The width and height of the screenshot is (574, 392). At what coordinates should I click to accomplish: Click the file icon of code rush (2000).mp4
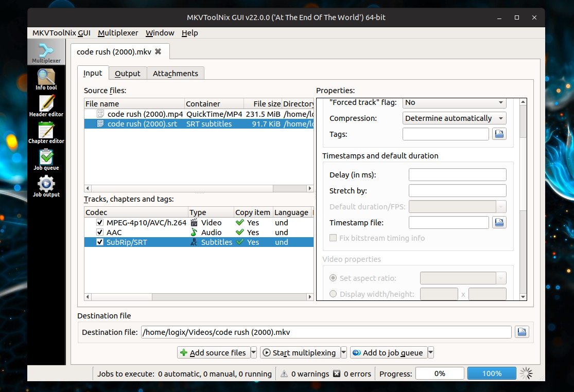coord(100,114)
